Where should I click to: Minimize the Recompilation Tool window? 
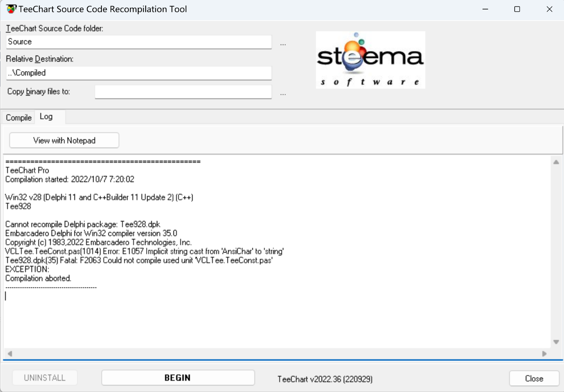[485, 9]
